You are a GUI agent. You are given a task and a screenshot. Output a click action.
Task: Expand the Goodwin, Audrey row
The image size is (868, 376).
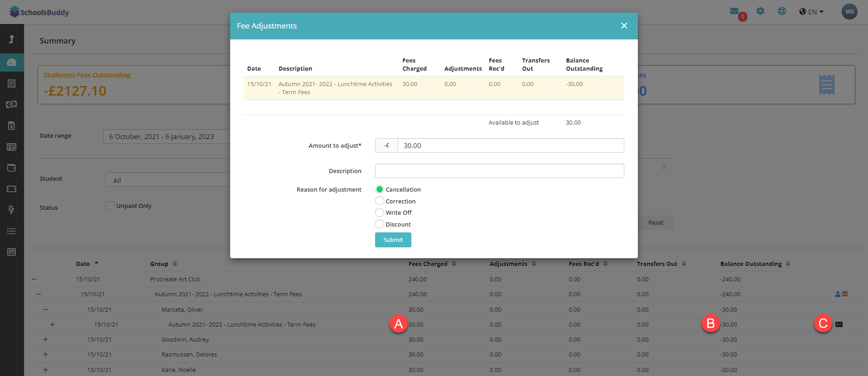[x=45, y=339]
